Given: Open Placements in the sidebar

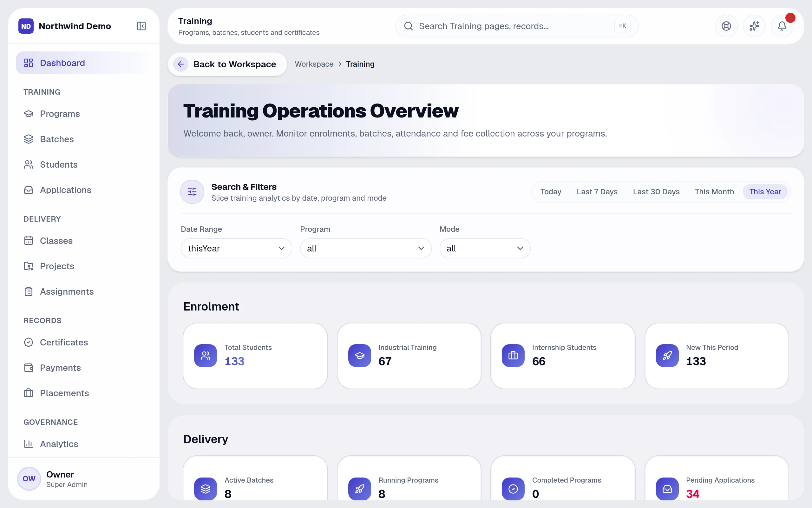Looking at the screenshot, I should click(83, 393).
